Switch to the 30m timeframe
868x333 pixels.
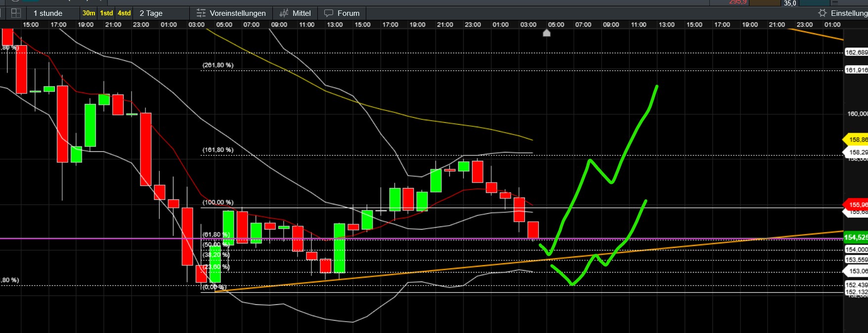click(89, 13)
